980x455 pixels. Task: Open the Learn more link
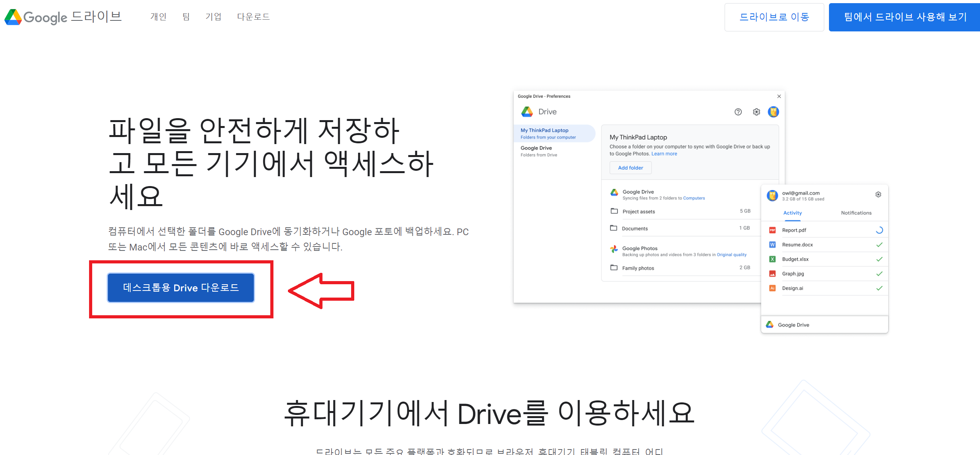pos(664,154)
